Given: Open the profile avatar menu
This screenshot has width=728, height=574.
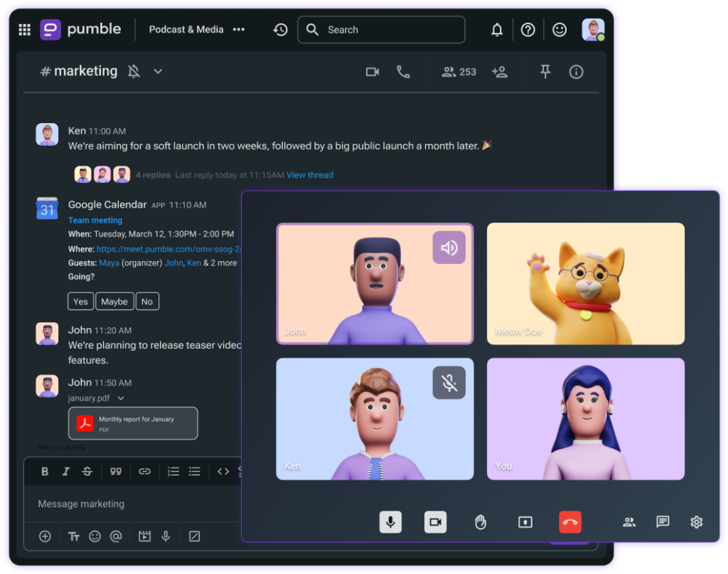Looking at the screenshot, I should [594, 30].
